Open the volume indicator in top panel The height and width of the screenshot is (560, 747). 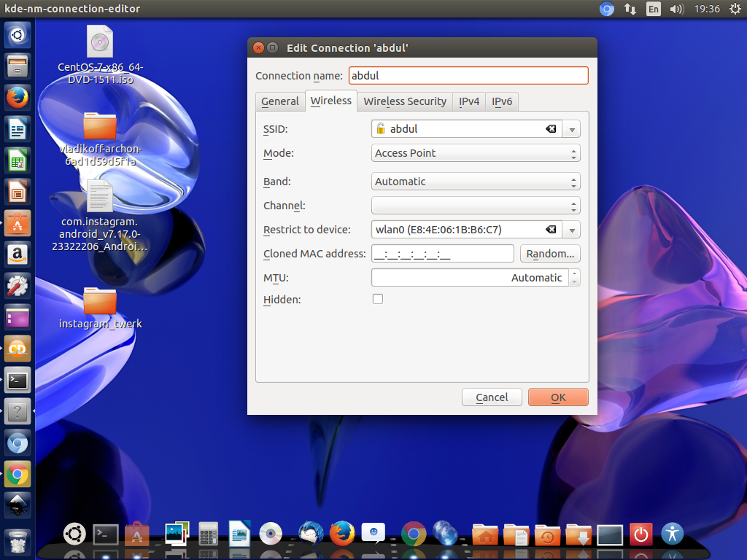click(x=676, y=9)
